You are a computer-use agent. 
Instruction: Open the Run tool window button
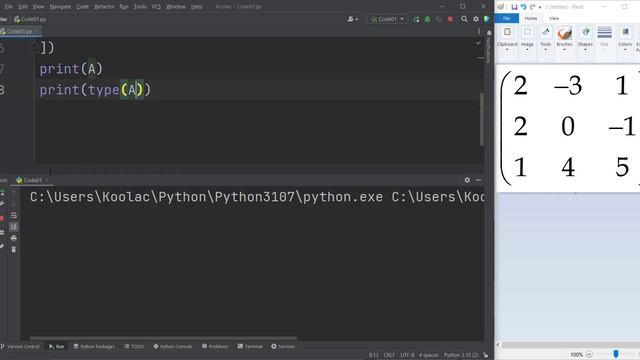[56, 347]
